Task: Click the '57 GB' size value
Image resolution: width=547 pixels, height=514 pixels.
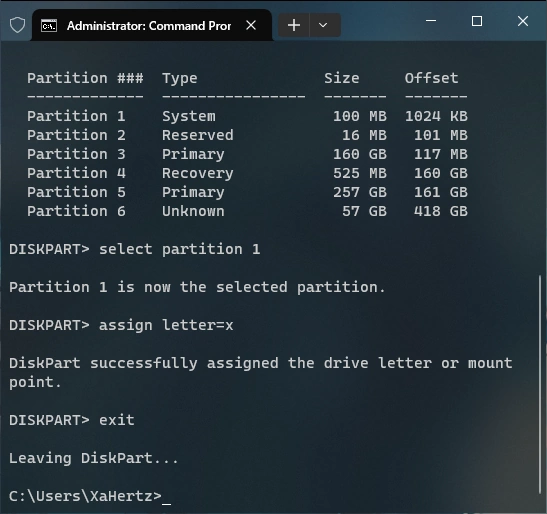Action: [x=365, y=211]
